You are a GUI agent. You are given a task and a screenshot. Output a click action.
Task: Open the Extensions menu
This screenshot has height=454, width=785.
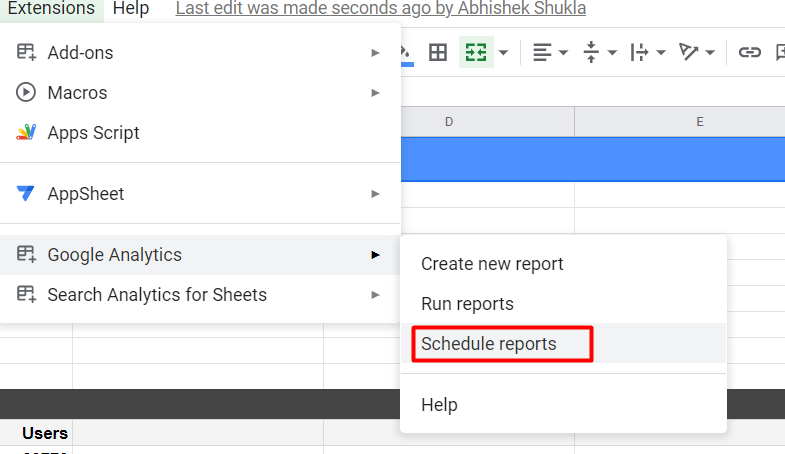click(51, 8)
